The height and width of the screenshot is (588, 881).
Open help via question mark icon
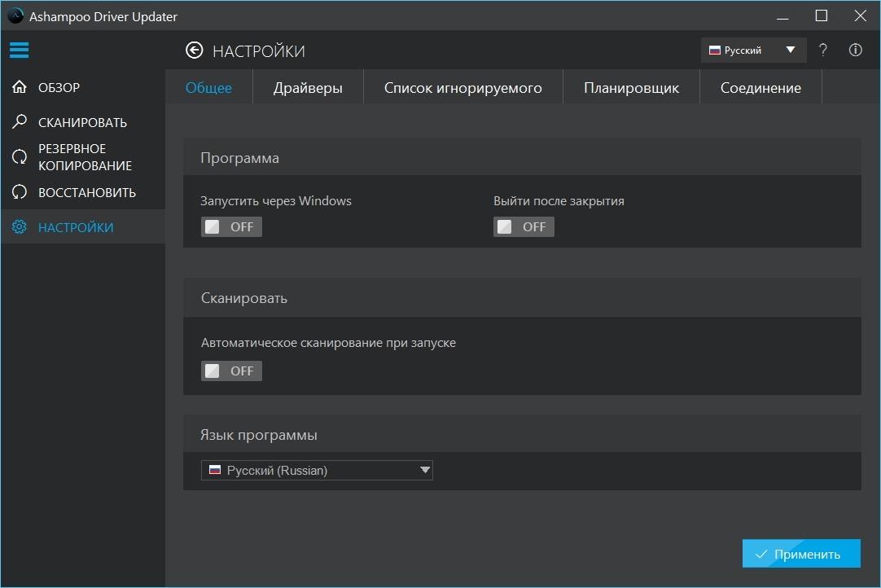pos(823,50)
